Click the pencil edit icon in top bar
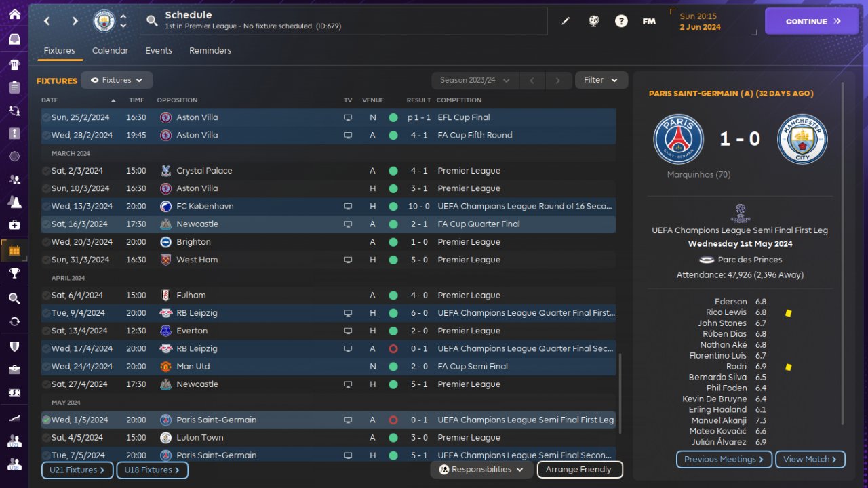 pos(566,21)
